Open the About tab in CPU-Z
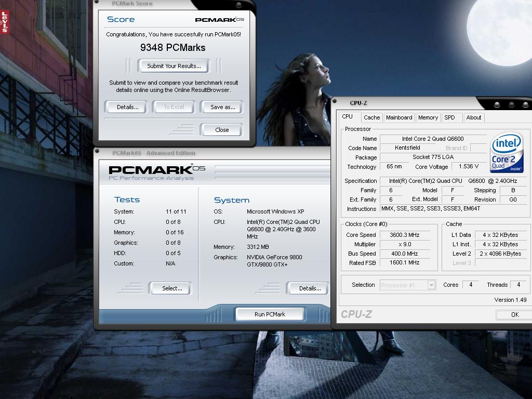This screenshot has width=532, height=399. coord(473,117)
